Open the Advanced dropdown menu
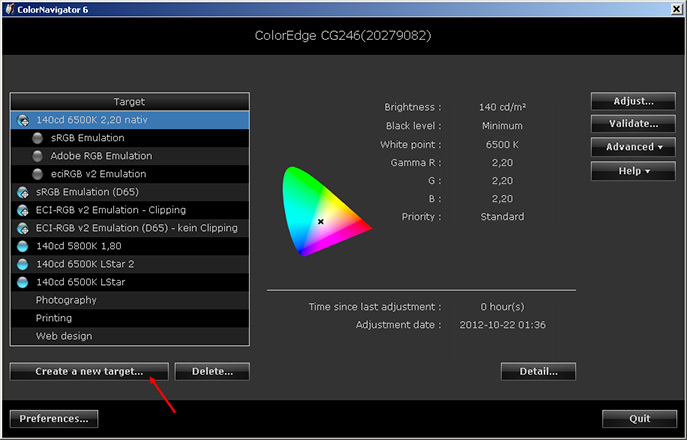The height and width of the screenshot is (440, 687). [633, 147]
